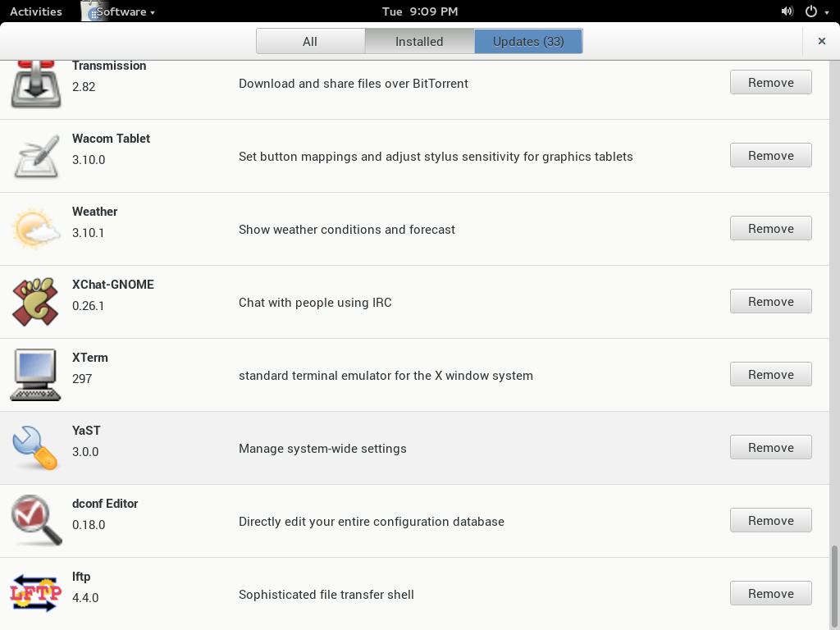This screenshot has width=840, height=630.
Task: Click 'Chat with people using IRC'
Action: click(x=315, y=302)
